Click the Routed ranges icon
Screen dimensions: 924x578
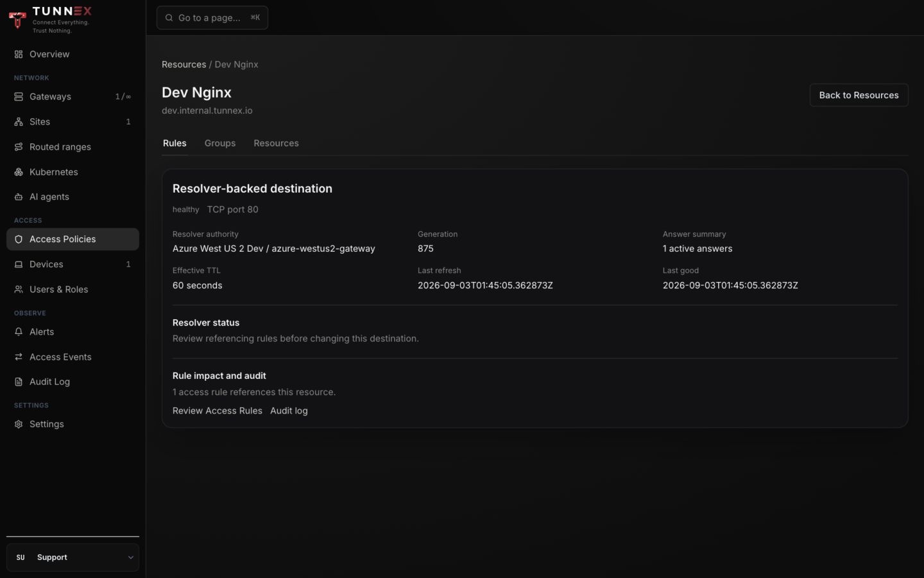[x=19, y=147]
